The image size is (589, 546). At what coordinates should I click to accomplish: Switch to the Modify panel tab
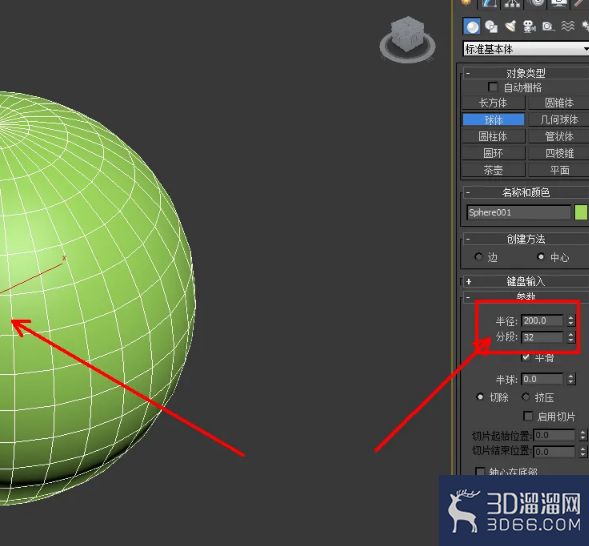click(x=489, y=3)
